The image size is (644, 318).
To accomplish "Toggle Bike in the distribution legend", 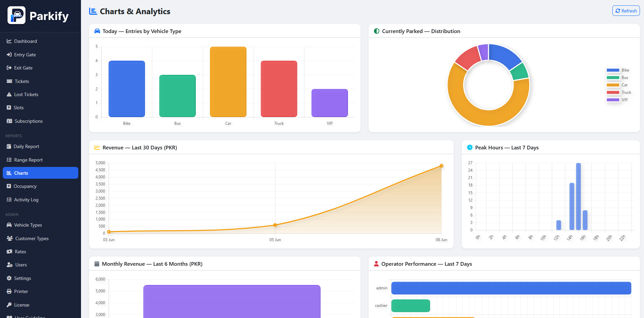I will point(618,70).
